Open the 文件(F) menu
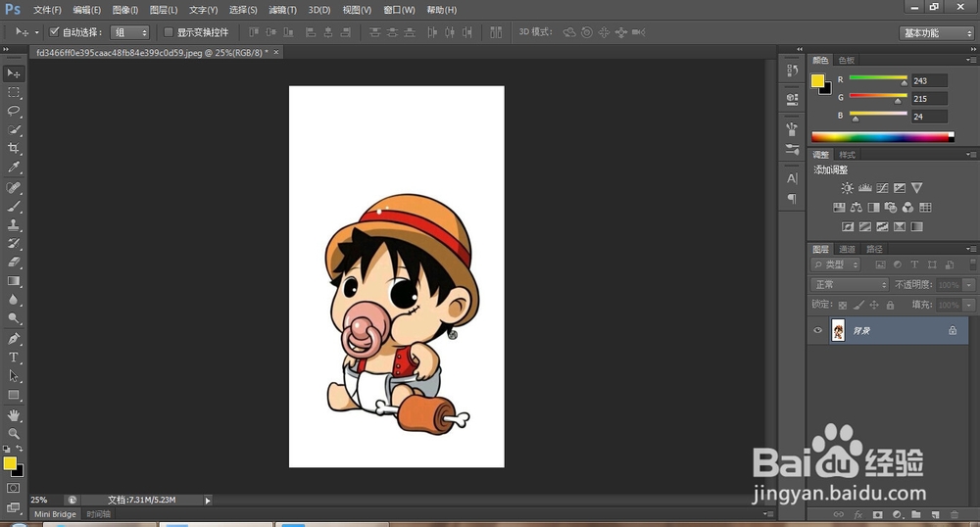The height and width of the screenshot is (527, 980). point(47,10)
